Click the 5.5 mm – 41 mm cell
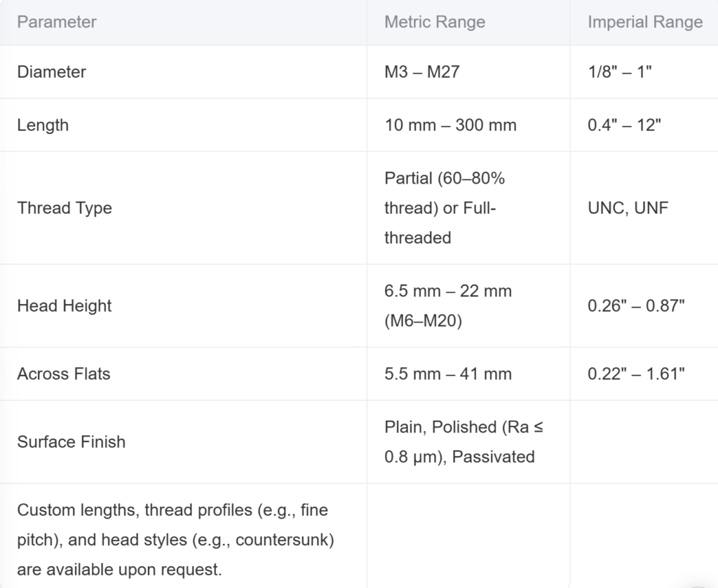718x588 pixels. coord(448,374)
